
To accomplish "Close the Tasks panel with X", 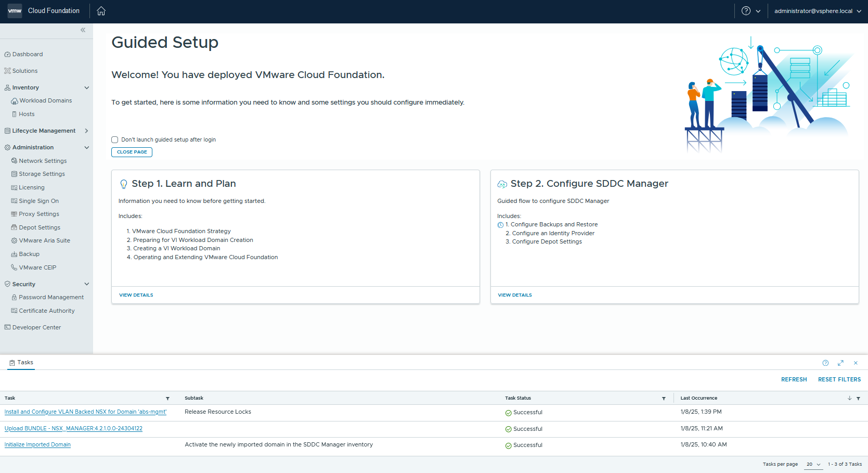I will coord(856,363).
